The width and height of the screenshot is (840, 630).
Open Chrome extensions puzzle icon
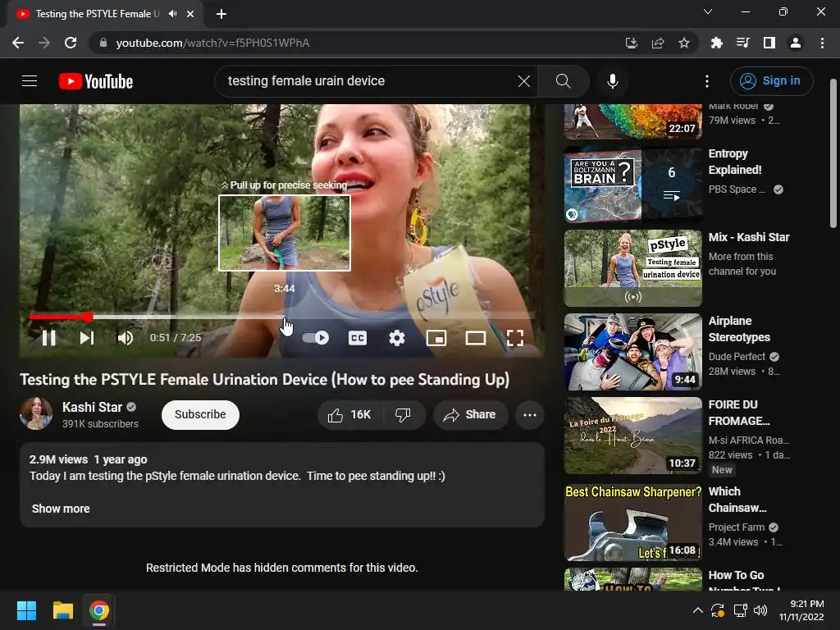[716, 43]
